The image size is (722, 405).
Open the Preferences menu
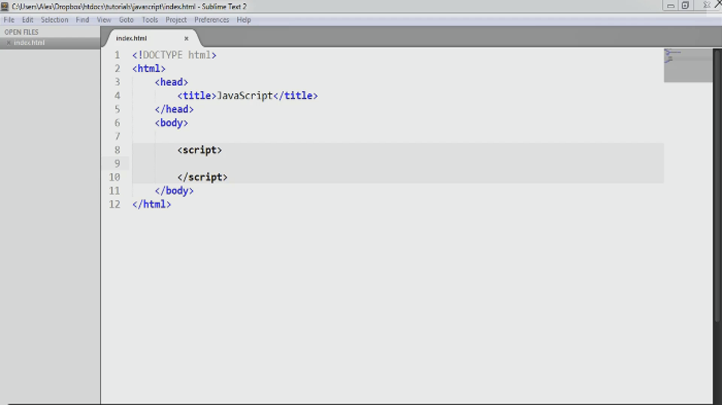211,20
